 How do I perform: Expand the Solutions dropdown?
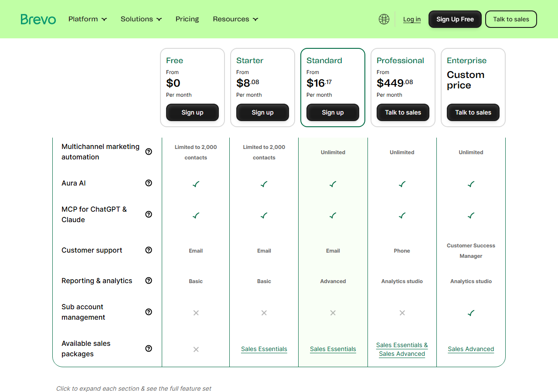coord(141,19)
